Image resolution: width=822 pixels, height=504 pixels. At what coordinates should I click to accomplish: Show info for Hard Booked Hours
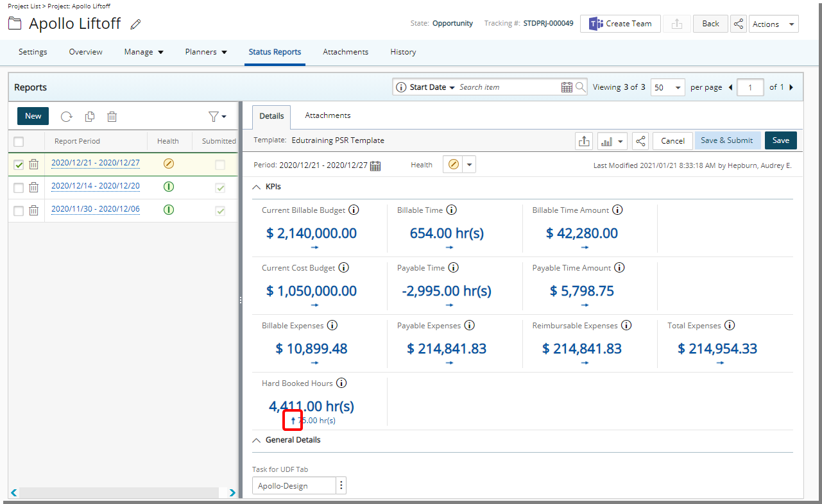point(341,383)
